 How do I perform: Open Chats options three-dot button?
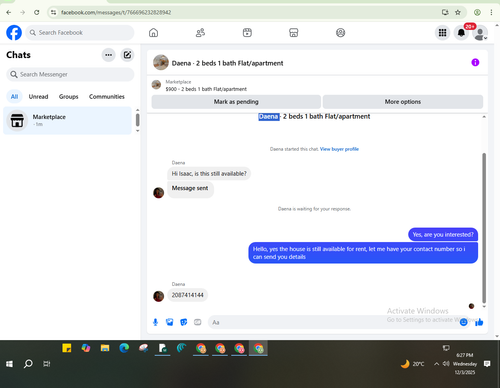pyautogui.click(x=109, y=55)
